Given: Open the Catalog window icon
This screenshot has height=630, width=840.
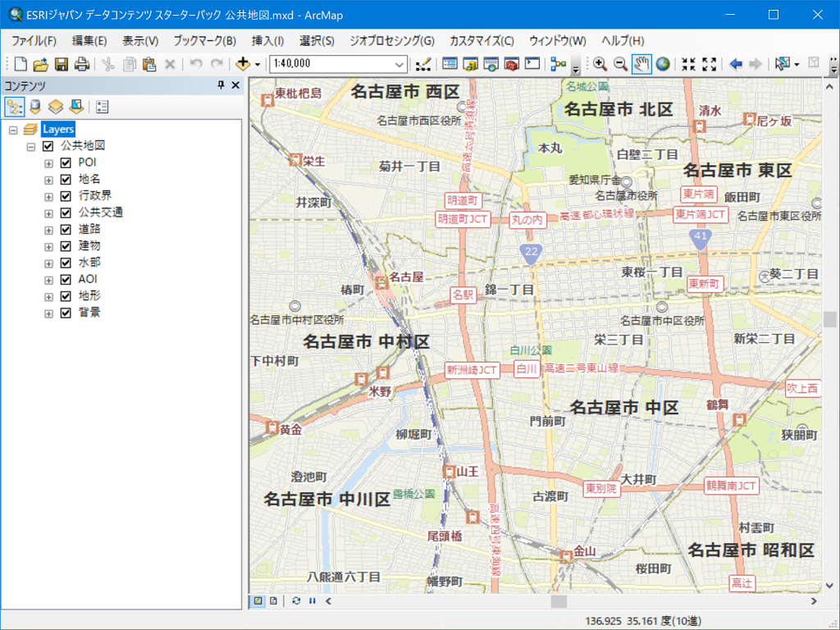Looking at the screenshot, I should 470,64.
